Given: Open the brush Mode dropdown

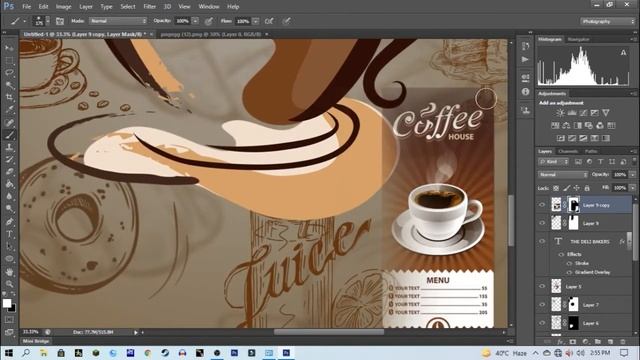Looking at the screenshot, I should pos(118,21).
